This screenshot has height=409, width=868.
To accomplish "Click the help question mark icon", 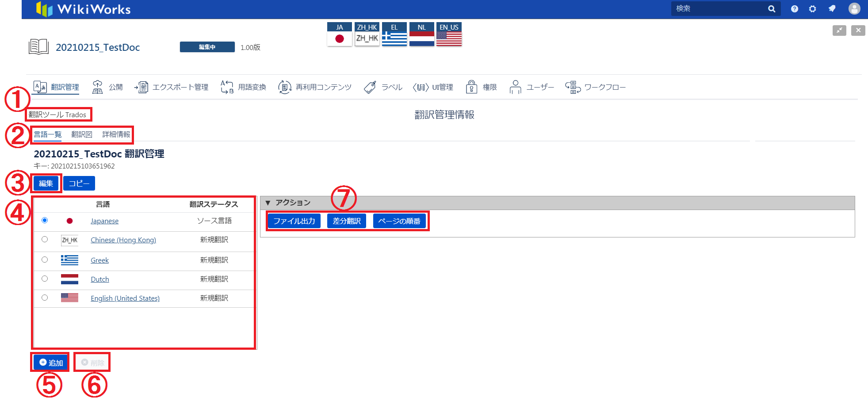I will coord(794,9).
